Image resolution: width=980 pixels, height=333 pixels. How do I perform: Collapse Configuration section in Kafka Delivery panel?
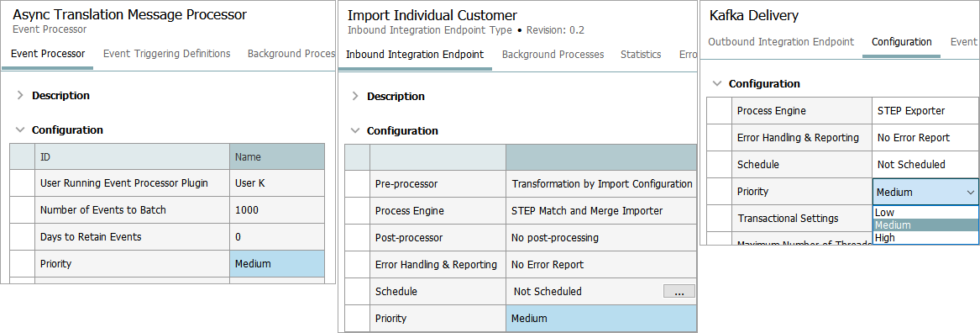[x=717, y=83]
